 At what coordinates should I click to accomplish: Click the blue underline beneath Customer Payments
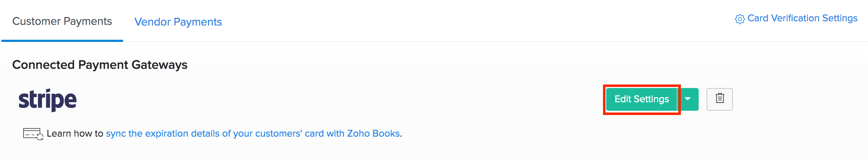click(x=62, y=41)
